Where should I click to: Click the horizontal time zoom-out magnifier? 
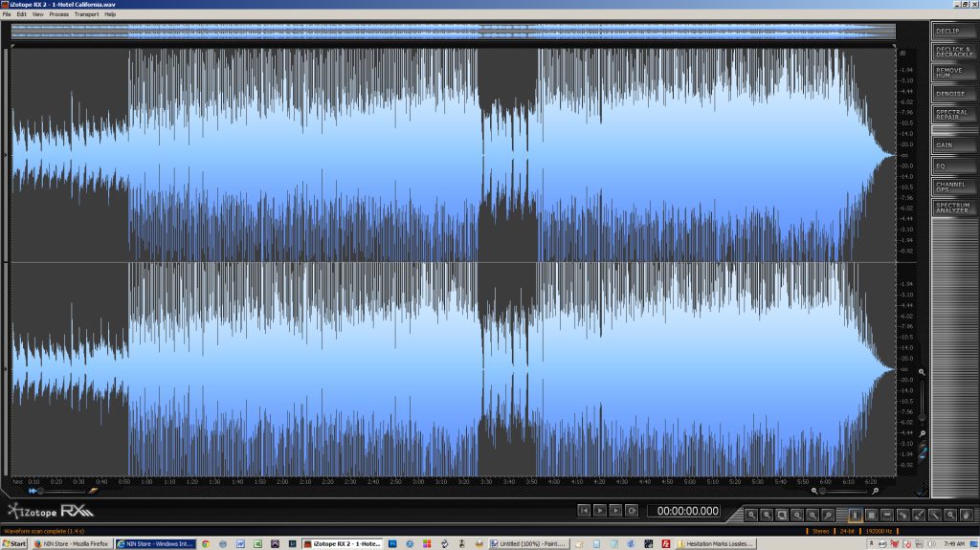coord(814,492)
